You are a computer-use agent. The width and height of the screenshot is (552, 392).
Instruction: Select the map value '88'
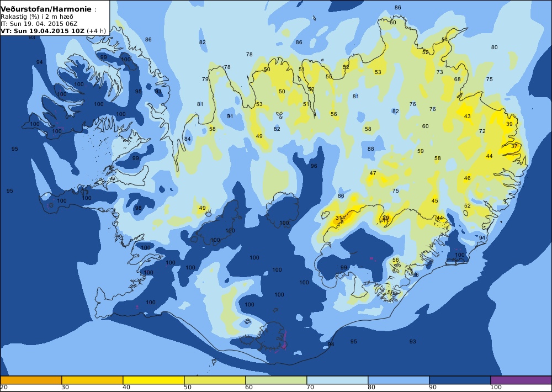tap(371, 149)
